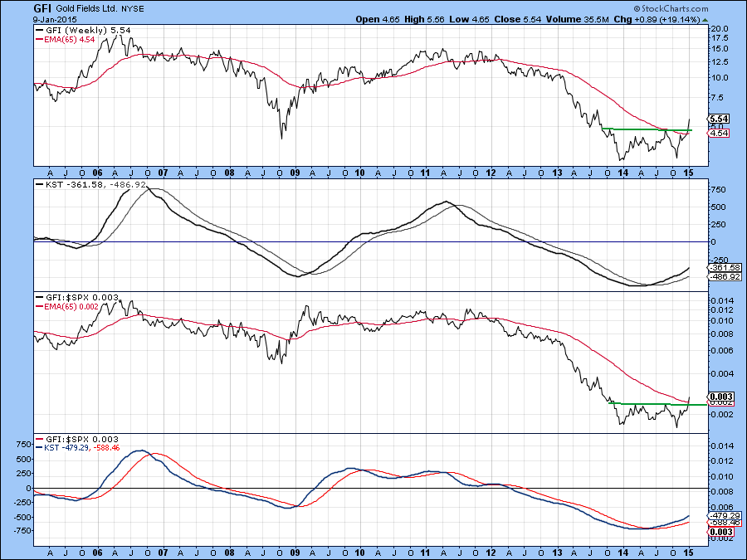
Task: Click the 0.004 label on the ratio panel axis
Action: [722, 374]
